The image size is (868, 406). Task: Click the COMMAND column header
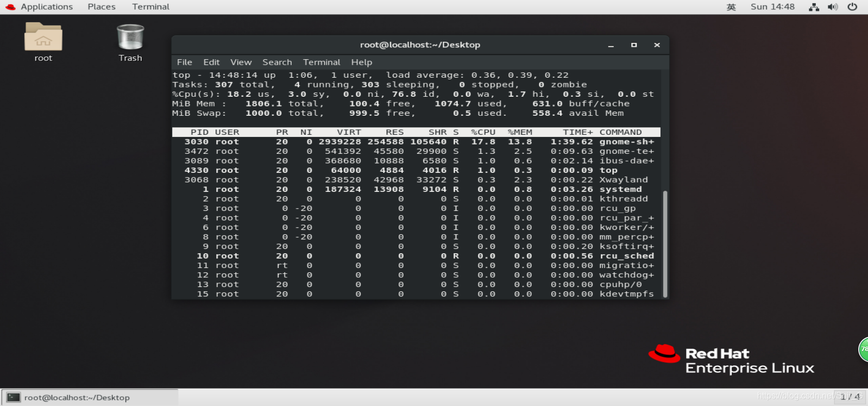(621, 132)
